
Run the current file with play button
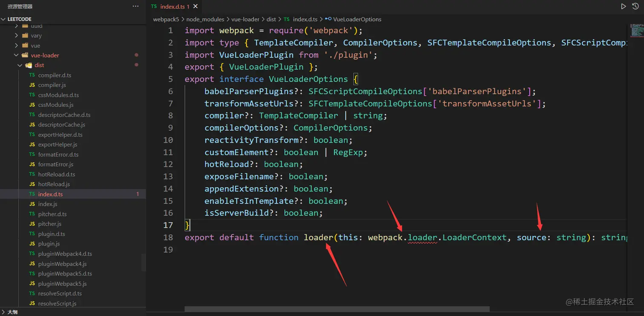[623, 6]
